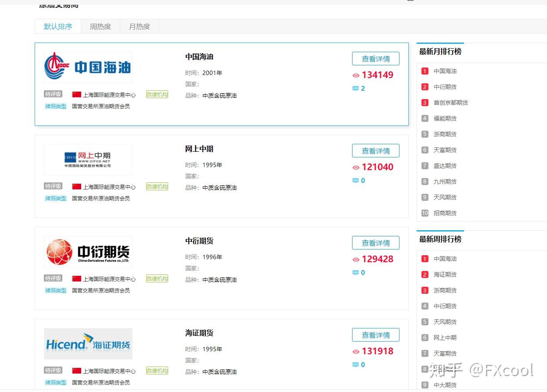Click view count 121040
The width and height of the screenshot is (547, 392).
click(378, 167)
